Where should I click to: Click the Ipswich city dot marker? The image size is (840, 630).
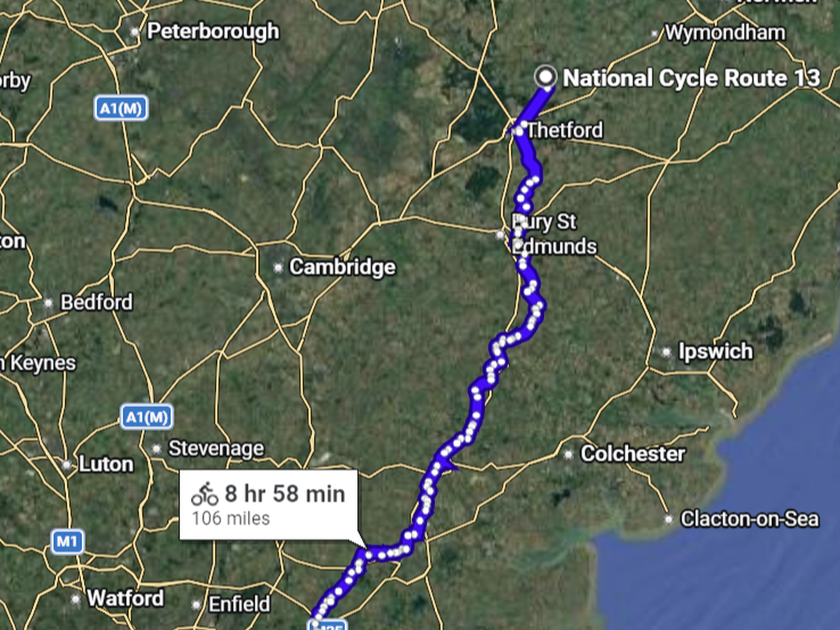pos(667,352)
